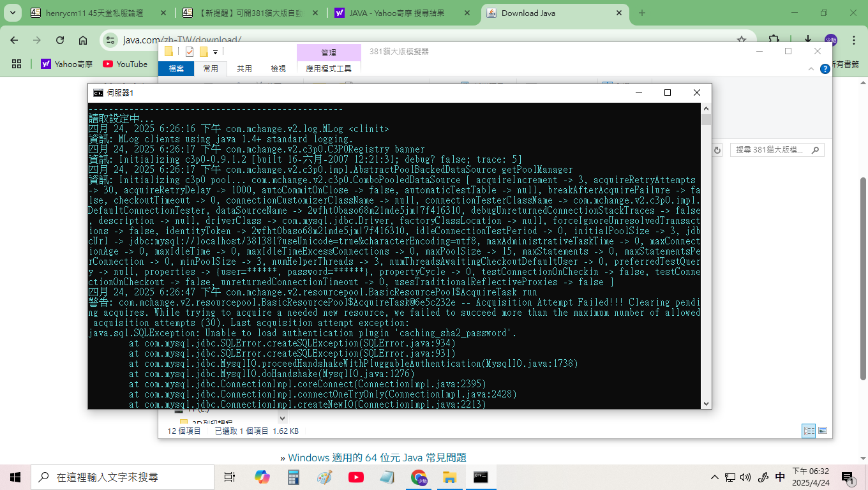Switch to the 常用 ribbon tab
Image resolution: width=868 pixels, height=490 pixels.
click(x=211, y=68)
